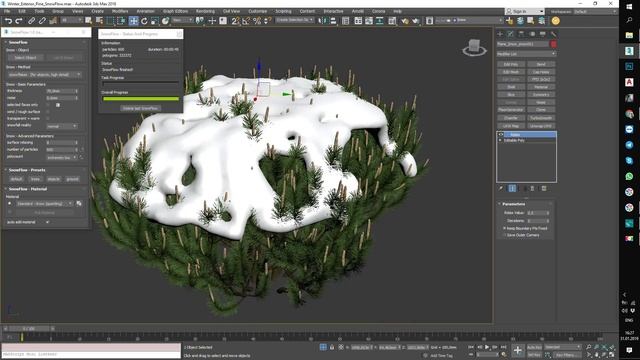The width and height of the screenshot is (640, 360).
Task: Open the polycount dropdown
Action: tap(62, 157)
